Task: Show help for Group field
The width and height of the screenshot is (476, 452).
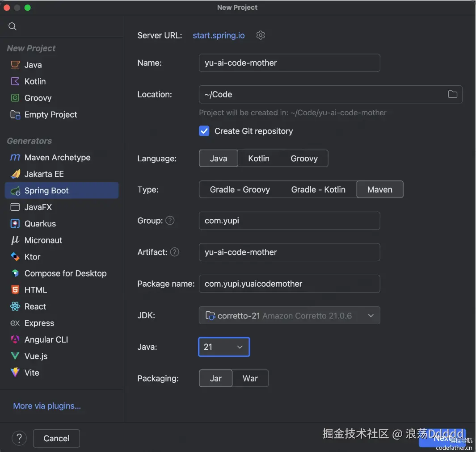Action: (x=170, y=221)
